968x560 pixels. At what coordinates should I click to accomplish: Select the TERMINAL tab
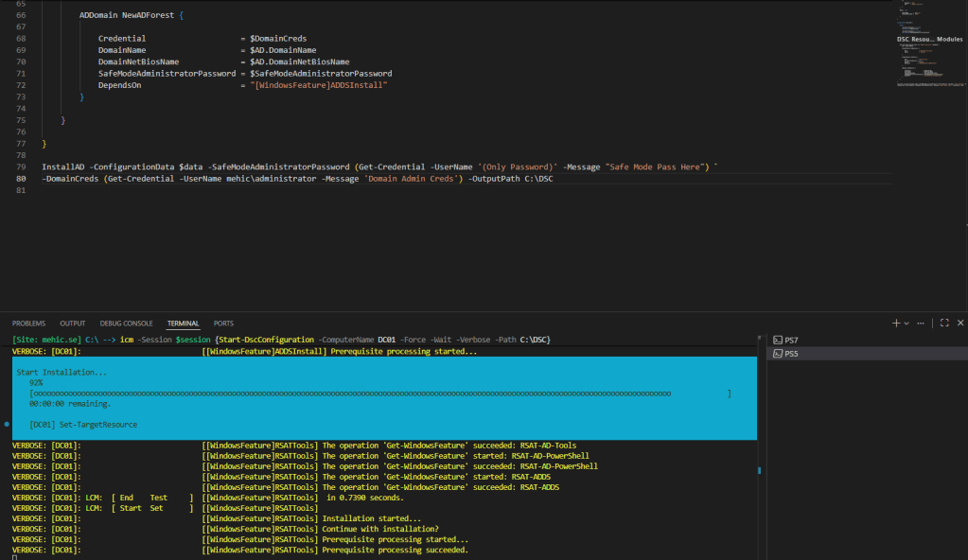point(184,324)
